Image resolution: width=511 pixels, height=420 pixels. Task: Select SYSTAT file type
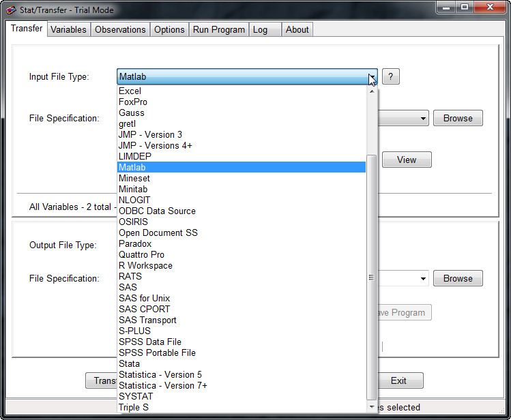pos(241,397)
